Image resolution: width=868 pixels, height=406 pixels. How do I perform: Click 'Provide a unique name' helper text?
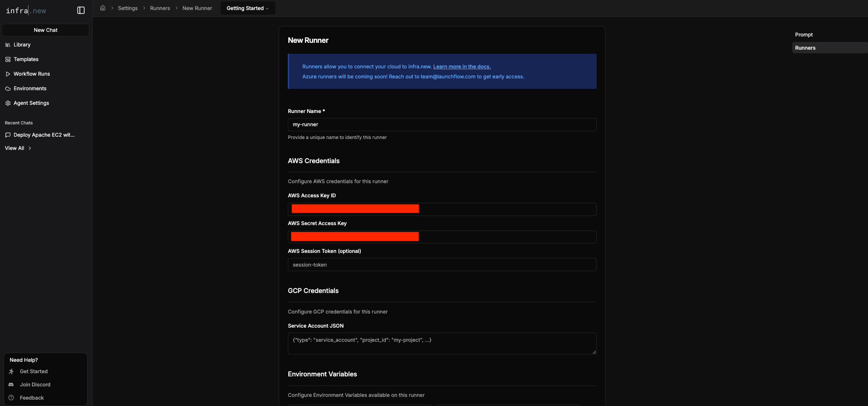[x=338, y=137]
